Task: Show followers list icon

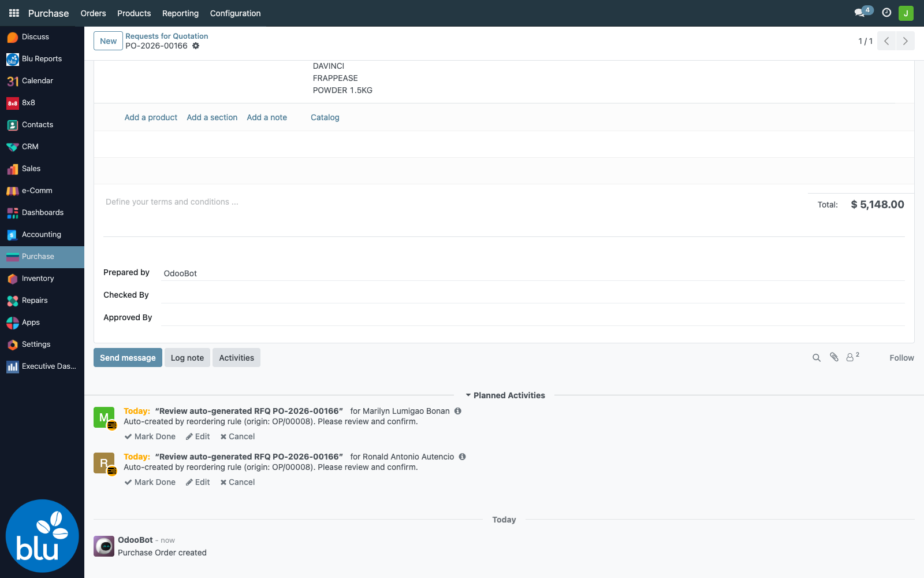Action: (x=852, y=357)
